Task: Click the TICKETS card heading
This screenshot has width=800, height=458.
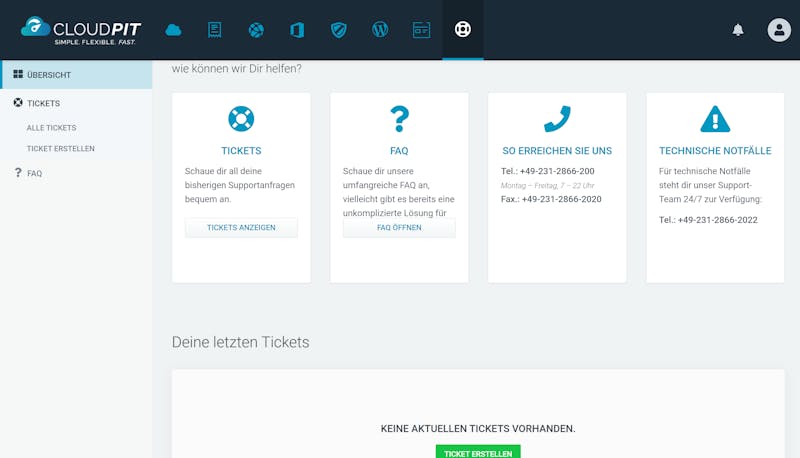Action: (241, 151)
